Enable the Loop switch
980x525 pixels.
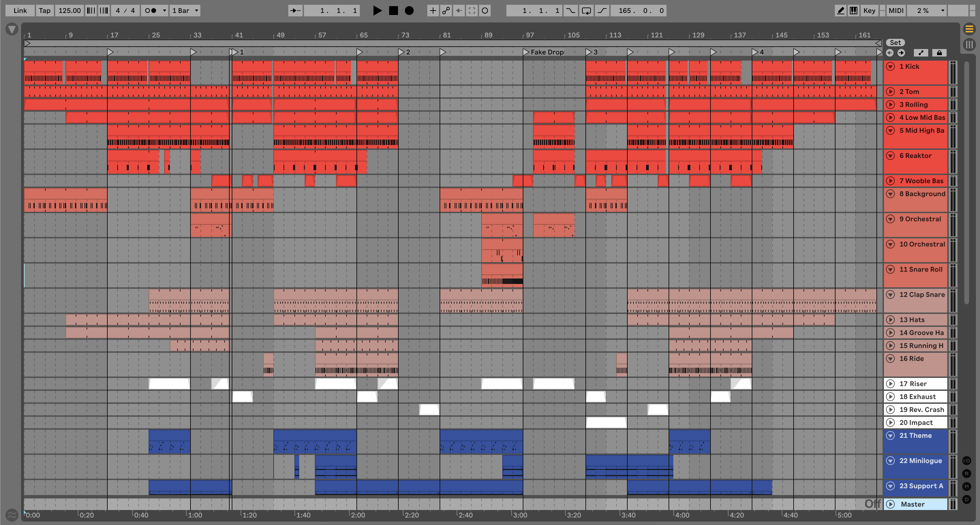(586, 11)
